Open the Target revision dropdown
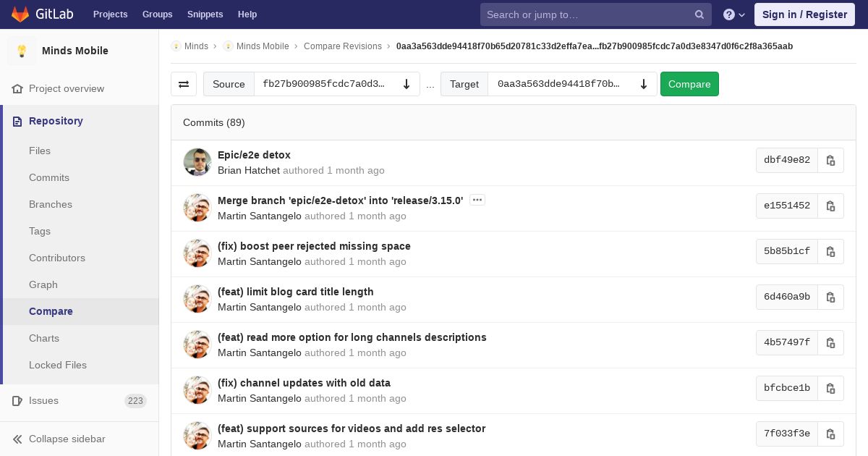 [x=571, y=84]
